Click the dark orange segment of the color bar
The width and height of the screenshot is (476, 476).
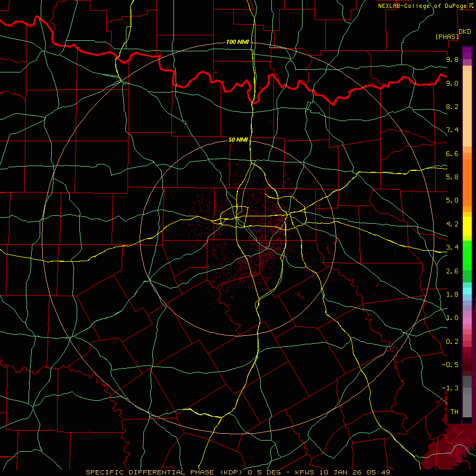tap(467, 182)
